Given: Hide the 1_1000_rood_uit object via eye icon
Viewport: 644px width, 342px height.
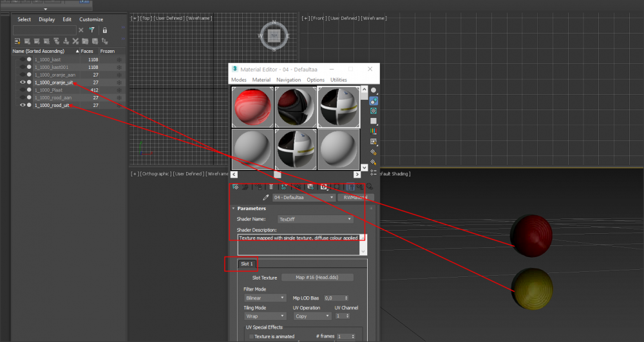Looking at the screenshot, I should 23,105.
